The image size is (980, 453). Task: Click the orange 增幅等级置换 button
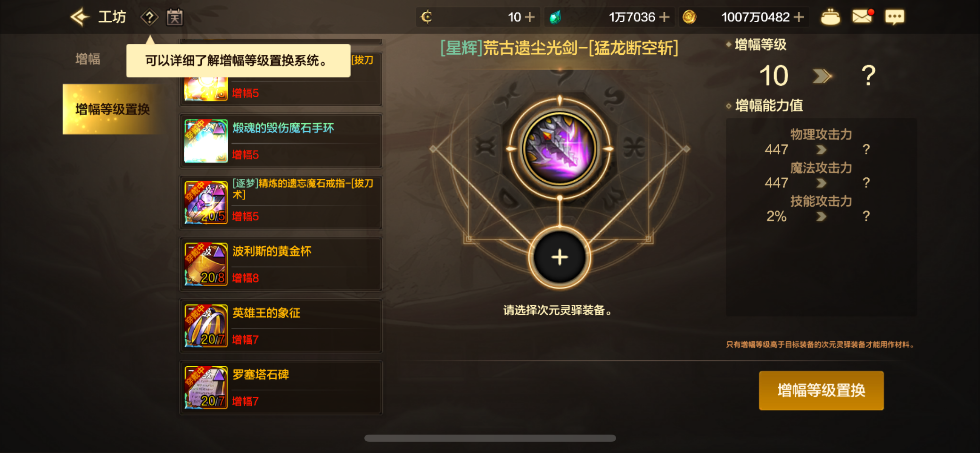(821, 390)
